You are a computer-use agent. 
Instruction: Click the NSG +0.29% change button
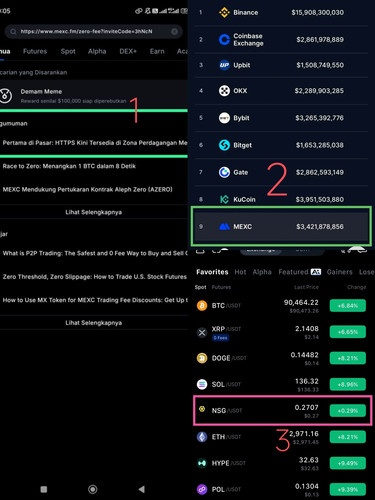click(x=348, y=411)
